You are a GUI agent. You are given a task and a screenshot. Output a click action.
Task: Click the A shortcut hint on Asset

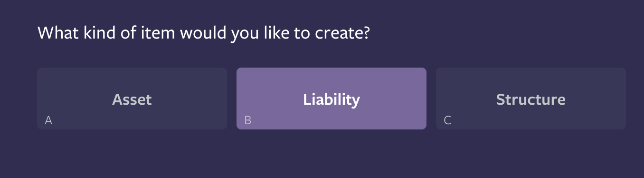[x=48, y=120]
